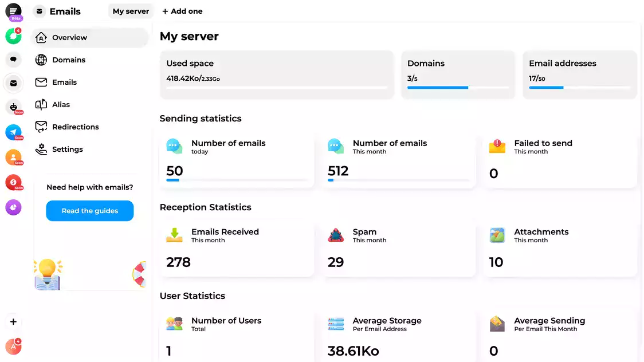Click the Need help with emails? text
Image resolution: width=644 pixels, height=362 pixels.
(x=89, y=187)
